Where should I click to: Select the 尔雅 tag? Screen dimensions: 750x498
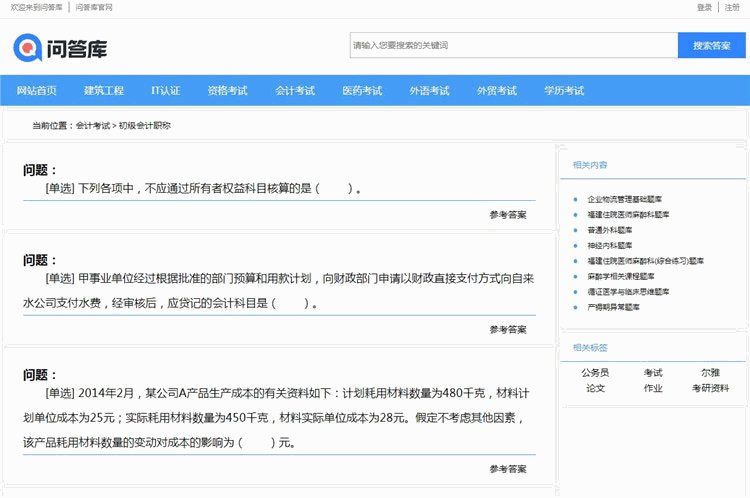pyautogui.click(x=710, y=372)
